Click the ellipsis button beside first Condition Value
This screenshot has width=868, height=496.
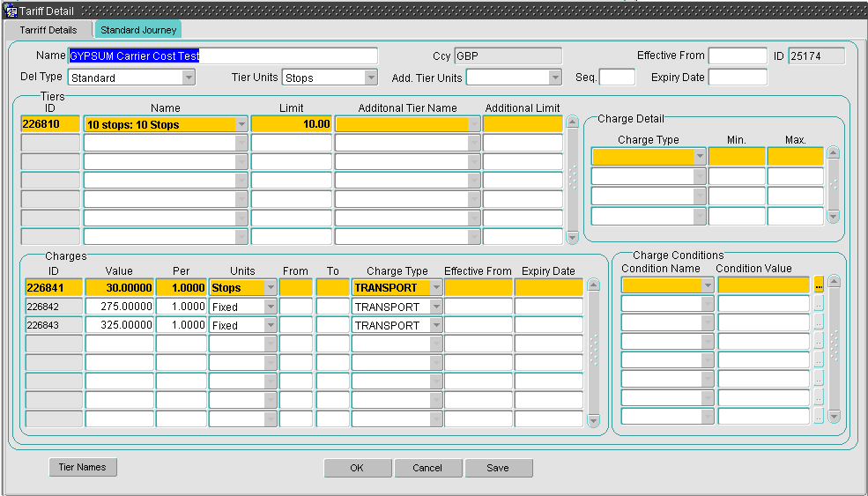pos(819,285)
